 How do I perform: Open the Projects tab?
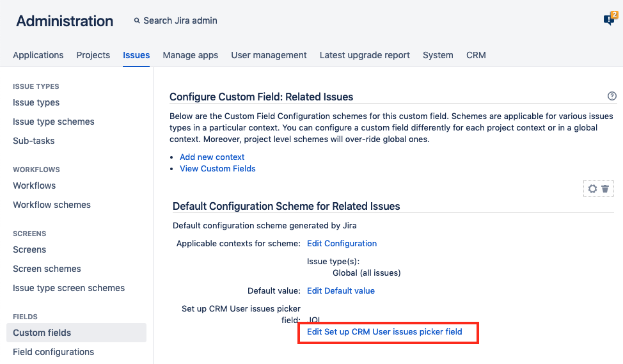click(93, 55)
